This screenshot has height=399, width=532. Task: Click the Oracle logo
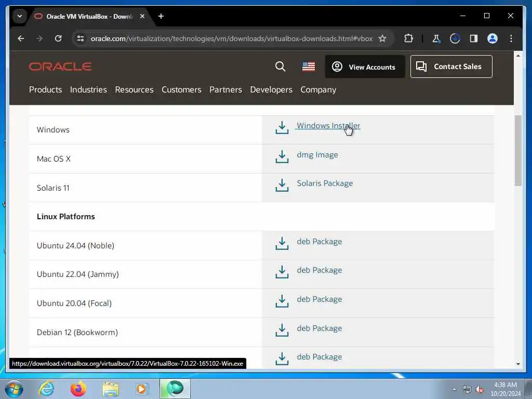[60, 66]
